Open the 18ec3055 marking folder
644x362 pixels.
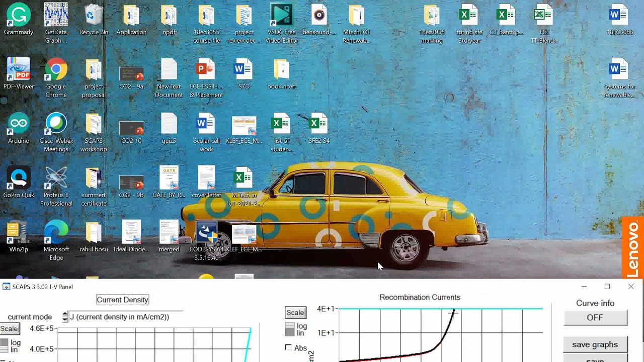pyautogui.click(x=432, y=23)
